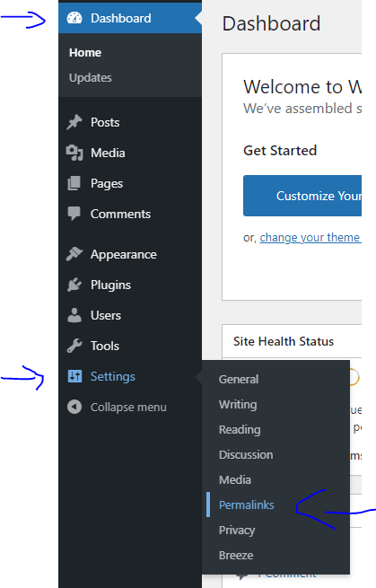This screenshot has height=588, width=376.
Task: Click the Plugins plug icon
Action: (74, 285)
